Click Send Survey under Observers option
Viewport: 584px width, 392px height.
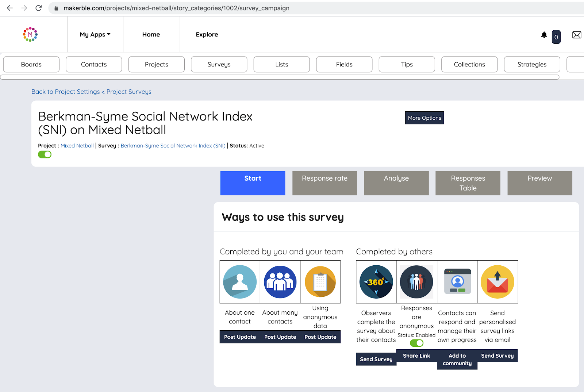pos(376,359)
